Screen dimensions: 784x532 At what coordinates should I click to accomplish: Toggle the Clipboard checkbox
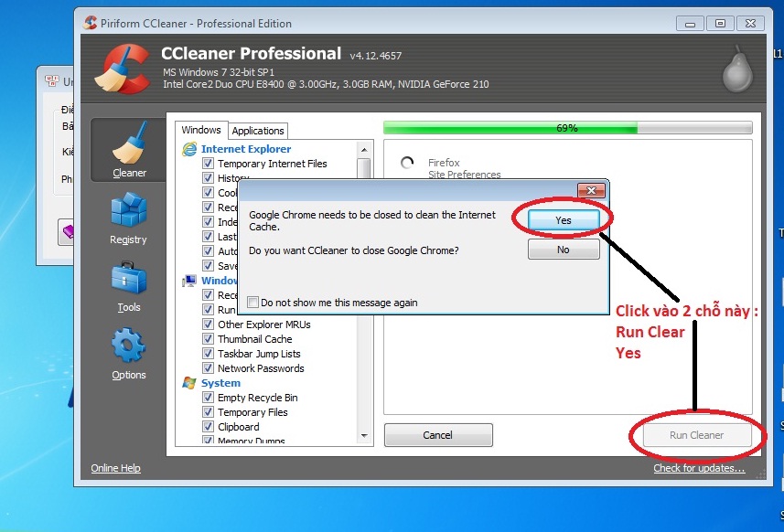208,427
